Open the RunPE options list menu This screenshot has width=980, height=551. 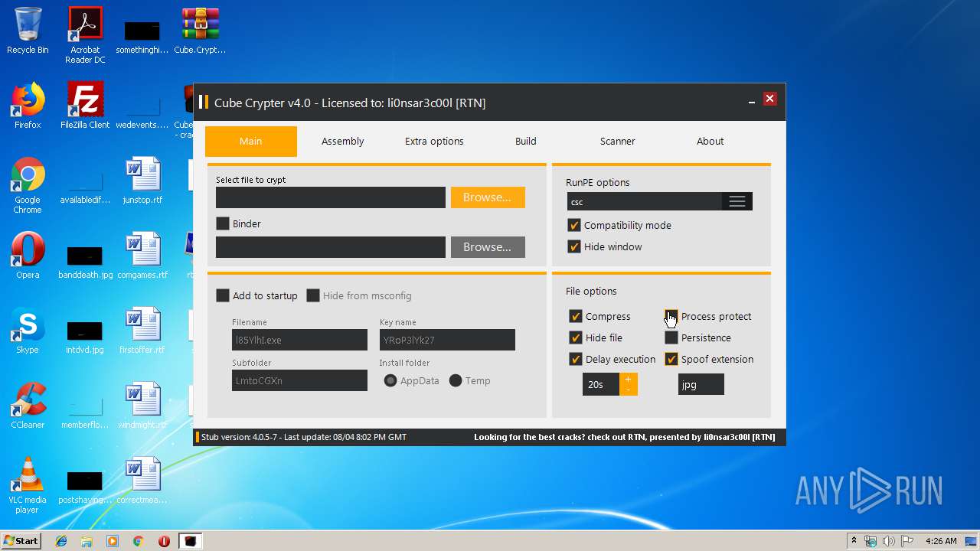pyautogui.click(x=737, y=201)
